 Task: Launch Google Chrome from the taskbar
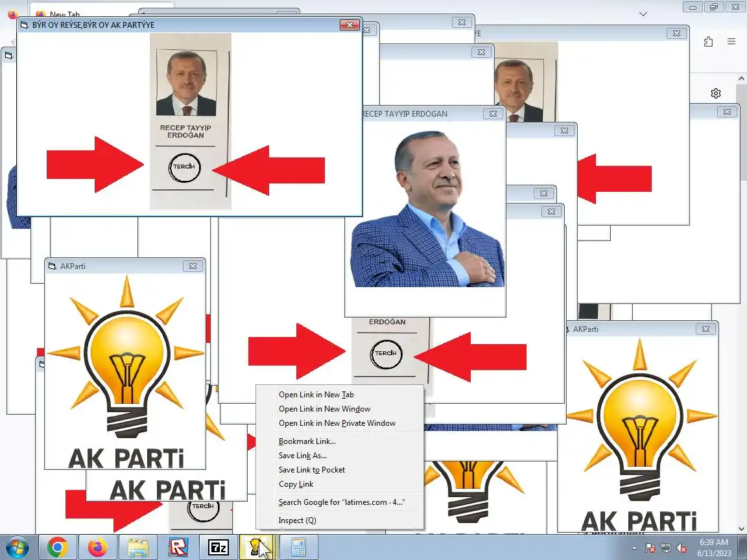point(57,548)
